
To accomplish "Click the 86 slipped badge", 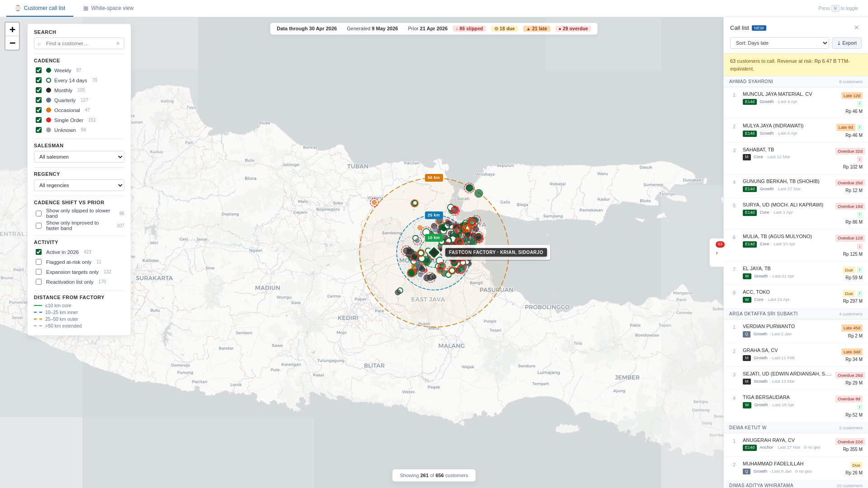I will 469,28.
